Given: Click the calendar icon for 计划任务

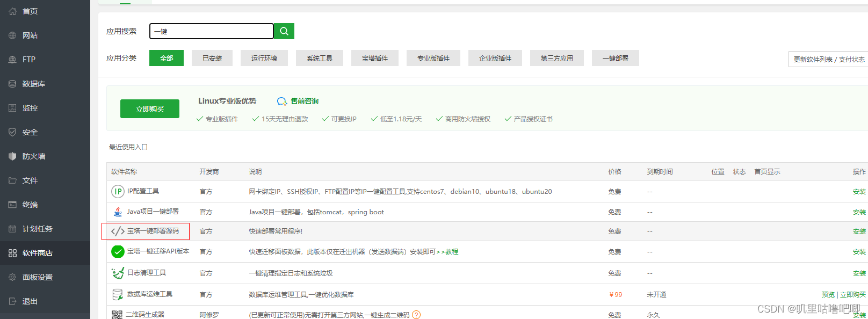Looking at the screenshot, I should coord(12,229).
